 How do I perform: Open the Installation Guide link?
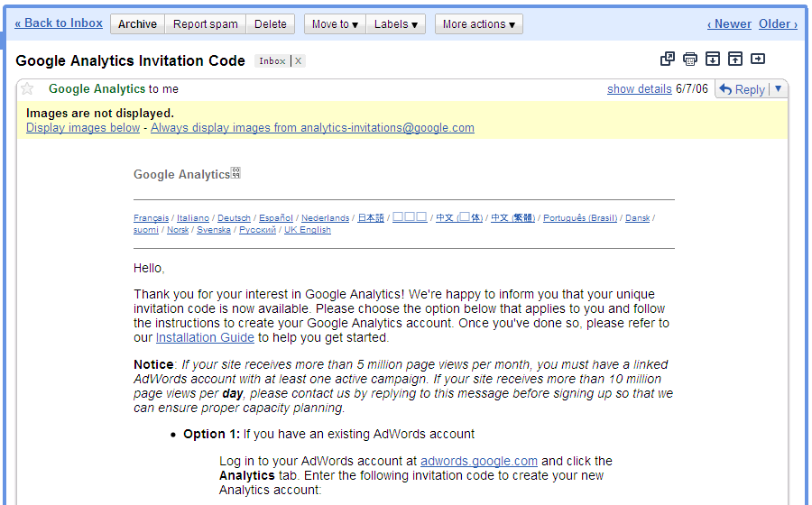(x=205, y=338)
